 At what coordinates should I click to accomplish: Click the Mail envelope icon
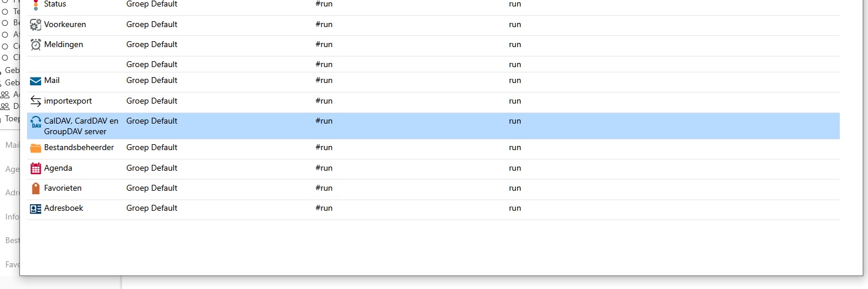(35, 81)
